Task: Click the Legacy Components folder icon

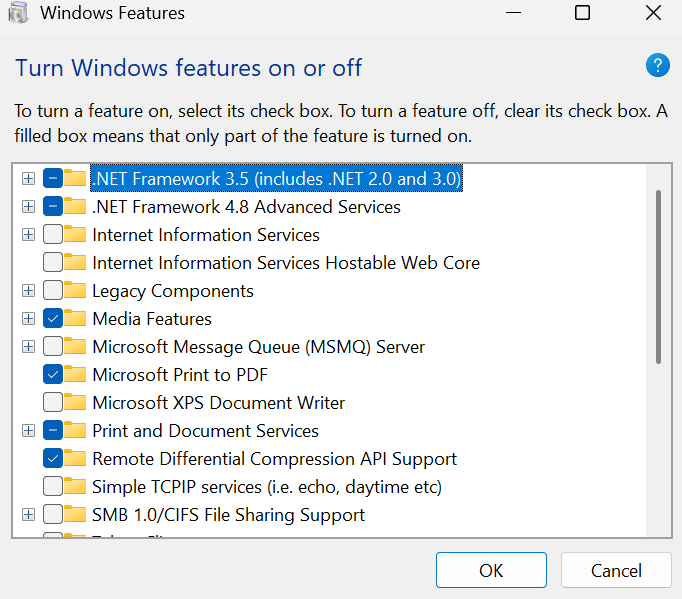Action: 75,291
